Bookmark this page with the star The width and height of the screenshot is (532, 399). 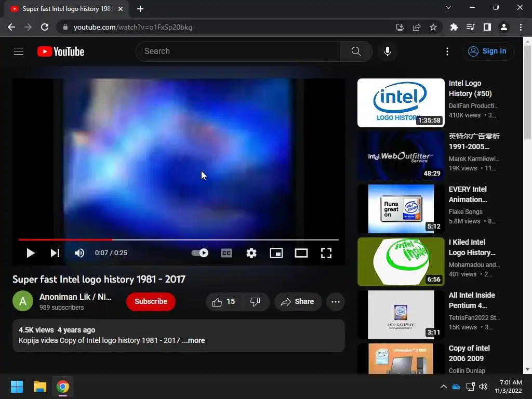pyautogui.click(x=433, y=27)
